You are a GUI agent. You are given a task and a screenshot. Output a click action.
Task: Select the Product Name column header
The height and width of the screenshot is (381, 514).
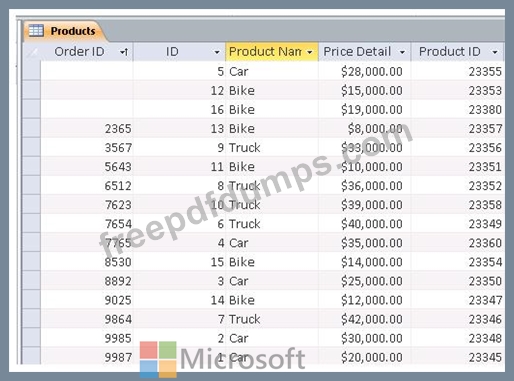click(272, 52)
